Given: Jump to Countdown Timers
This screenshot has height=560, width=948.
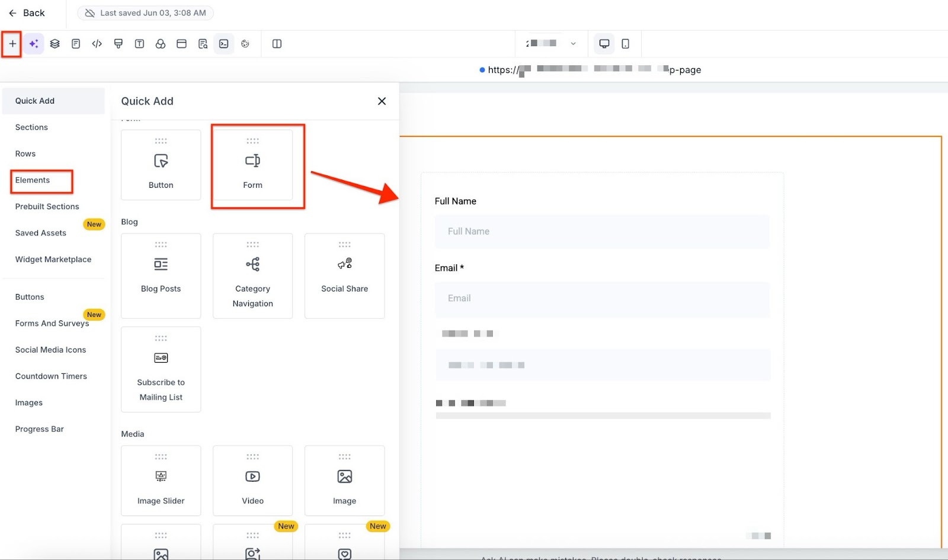Looking at the screenshot, I should (51, 376).
